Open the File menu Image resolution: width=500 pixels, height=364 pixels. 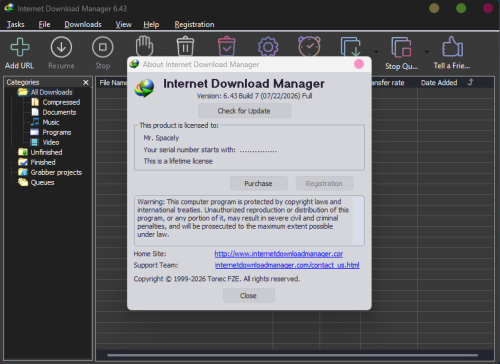click(44, 24)
